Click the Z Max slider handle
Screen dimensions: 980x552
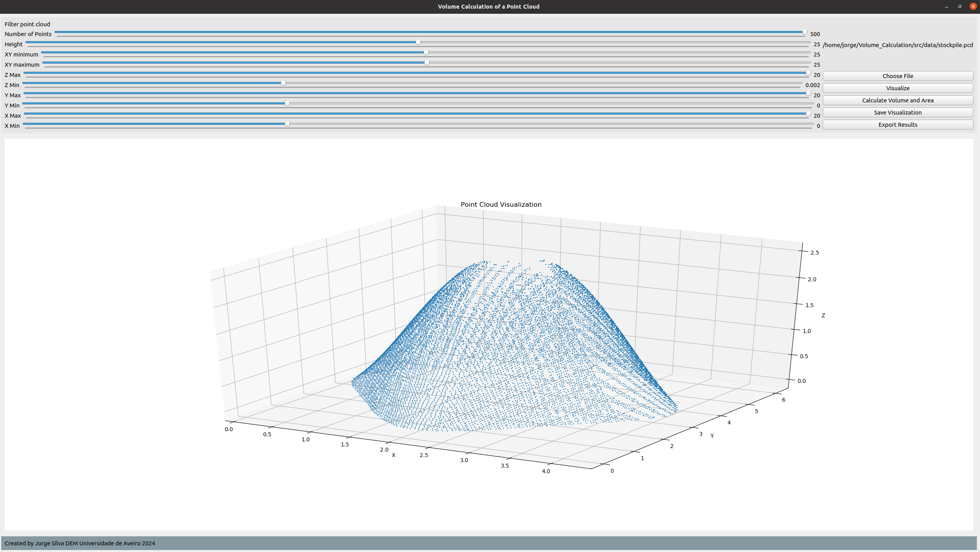pyautogui.click(x=808, y=73)
